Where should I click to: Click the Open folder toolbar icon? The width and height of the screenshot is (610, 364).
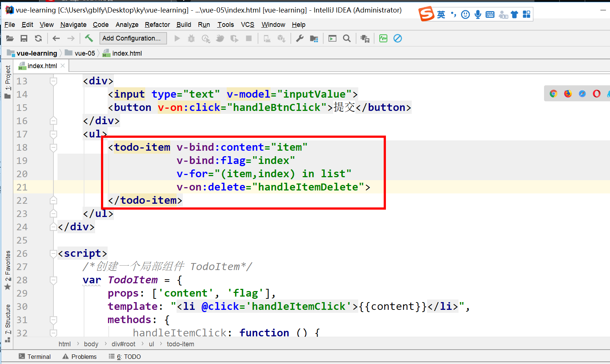pyautogui.click(x=10, y=38)
